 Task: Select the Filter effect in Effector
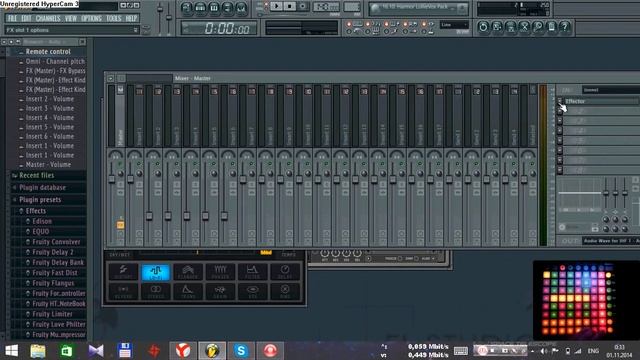[252, 272]
